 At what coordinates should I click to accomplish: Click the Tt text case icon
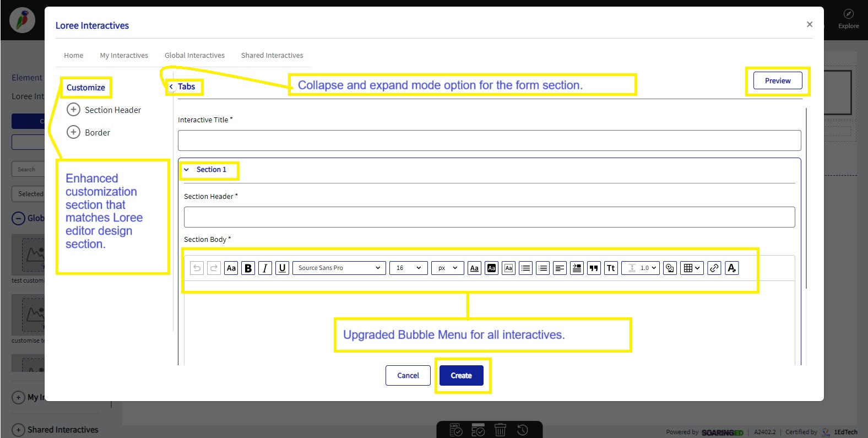tap(611, 268)
